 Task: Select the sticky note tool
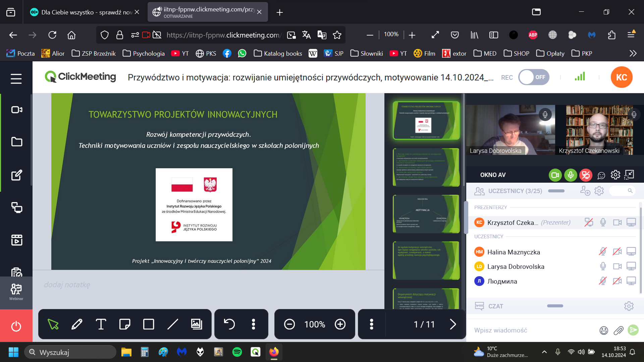[x=125, y=324]
